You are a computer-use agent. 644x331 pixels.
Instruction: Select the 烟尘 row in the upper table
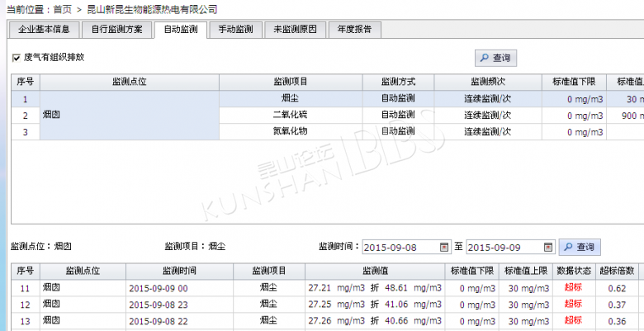(290, 99)
